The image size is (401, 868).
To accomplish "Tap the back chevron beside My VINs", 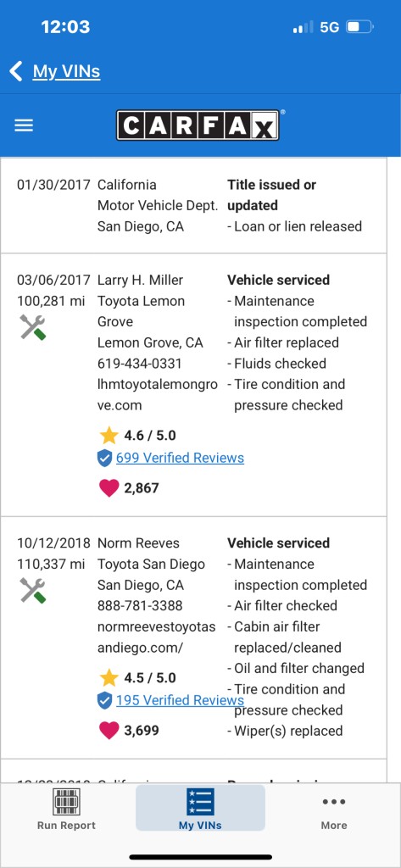I will (x=16, y=71).
